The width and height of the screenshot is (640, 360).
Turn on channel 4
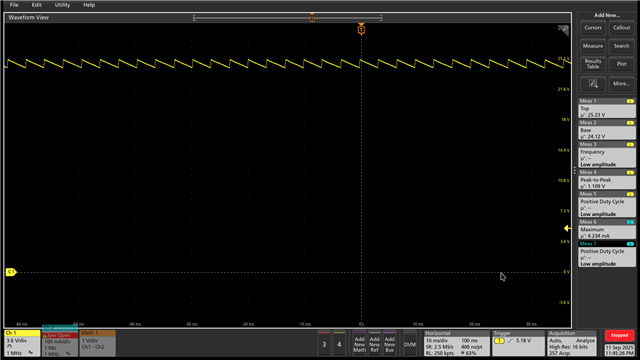pyautogui.click(x=339, y=344)
